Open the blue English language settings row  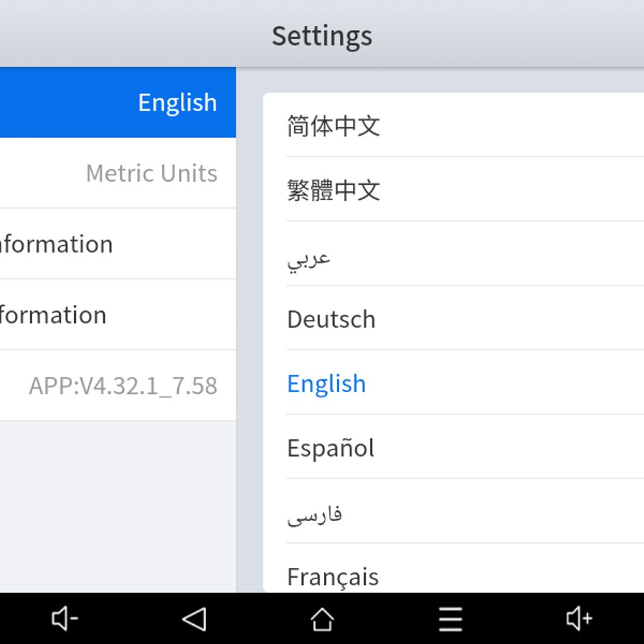coord(118,102)
